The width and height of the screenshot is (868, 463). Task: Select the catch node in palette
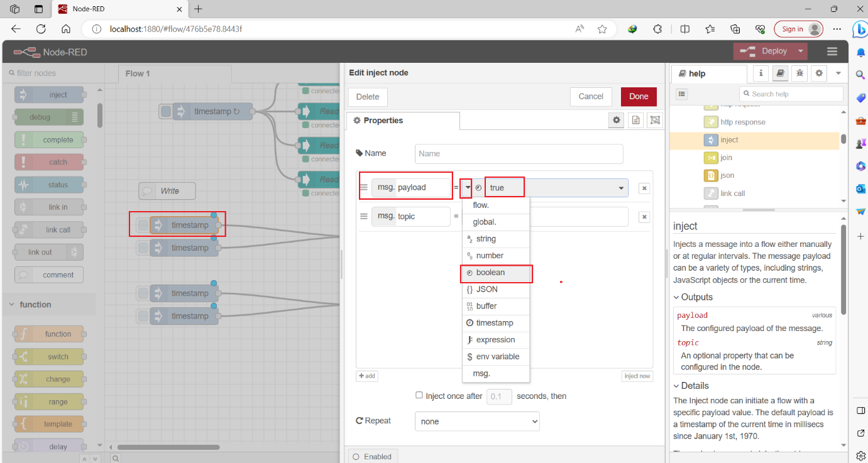coord(49,162)
